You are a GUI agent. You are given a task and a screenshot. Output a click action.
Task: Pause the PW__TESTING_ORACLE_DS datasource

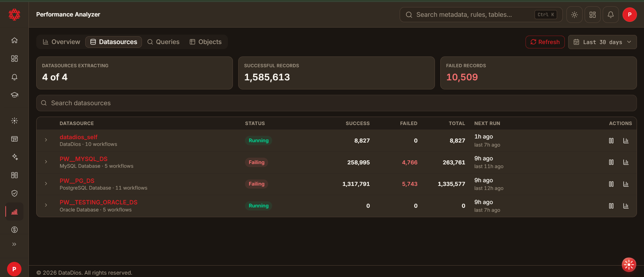(611, 206)
